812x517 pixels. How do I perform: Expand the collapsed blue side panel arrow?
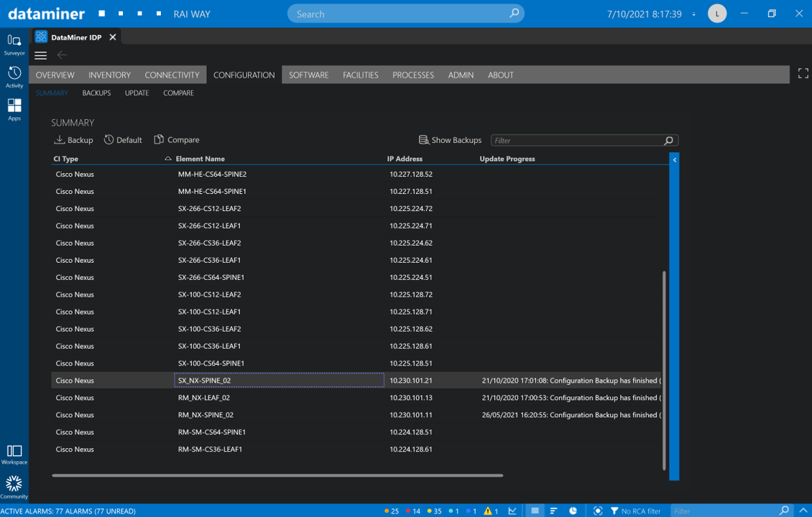click(674, 160)
